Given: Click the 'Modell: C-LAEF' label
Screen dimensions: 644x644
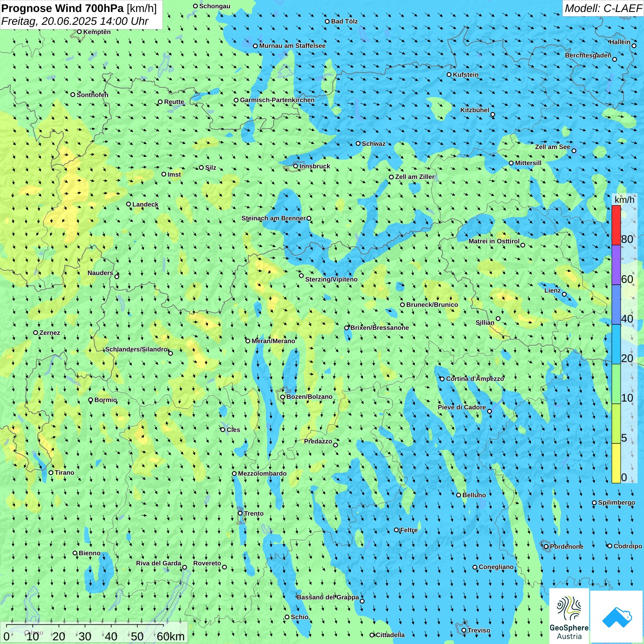Looking at the screenshot, I should (x=603, y=8).
